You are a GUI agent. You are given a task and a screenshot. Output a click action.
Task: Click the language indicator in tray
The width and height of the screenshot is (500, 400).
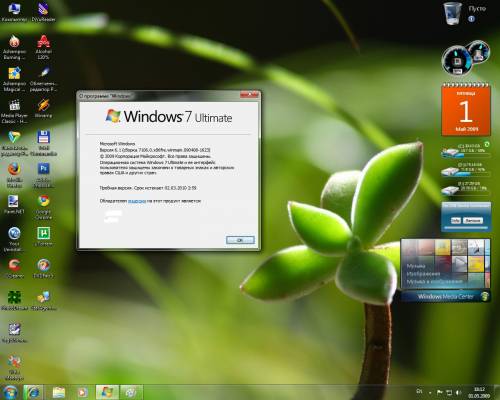419,391
